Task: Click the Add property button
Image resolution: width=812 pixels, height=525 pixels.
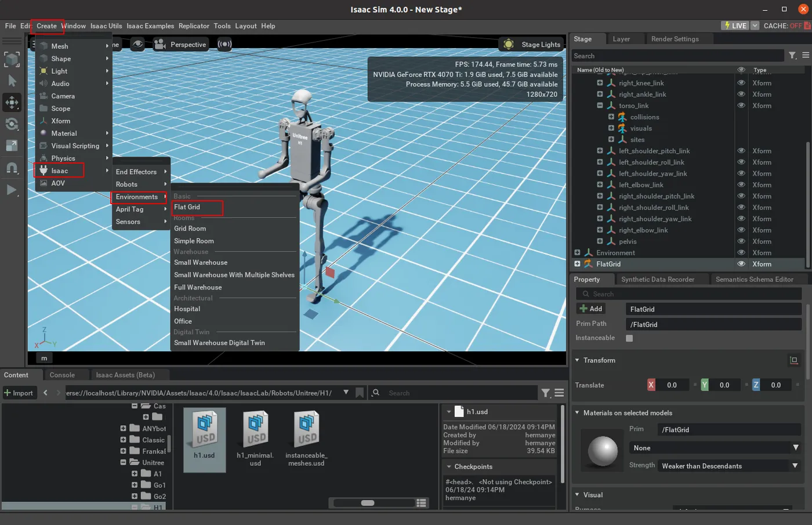Action: click(591, 309)
